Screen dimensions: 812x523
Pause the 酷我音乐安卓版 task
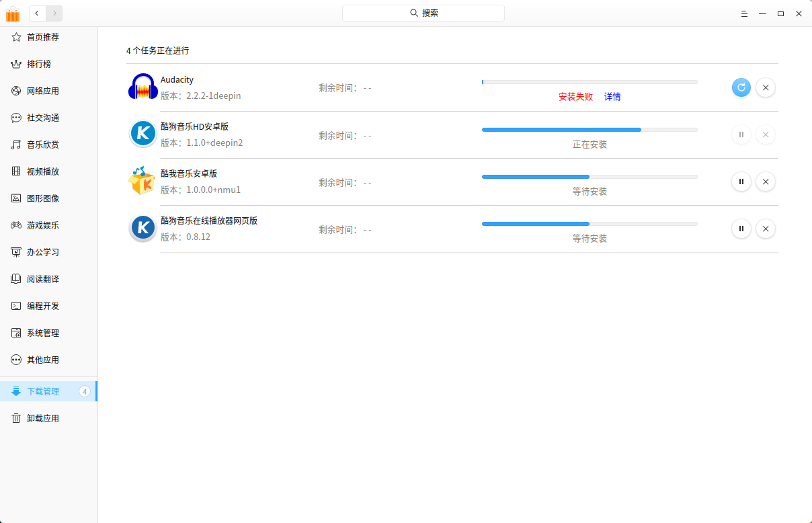pyautogui.click(x=741, y=182)
